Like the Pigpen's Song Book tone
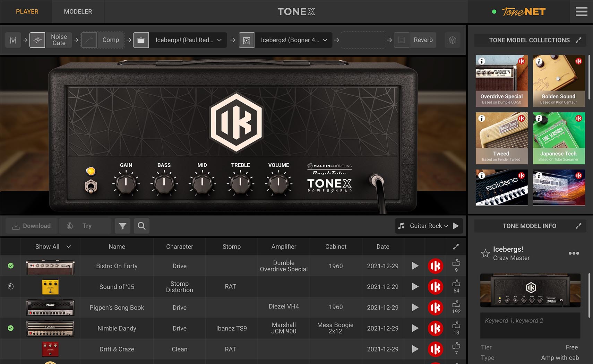 click(x=456, y=304)
